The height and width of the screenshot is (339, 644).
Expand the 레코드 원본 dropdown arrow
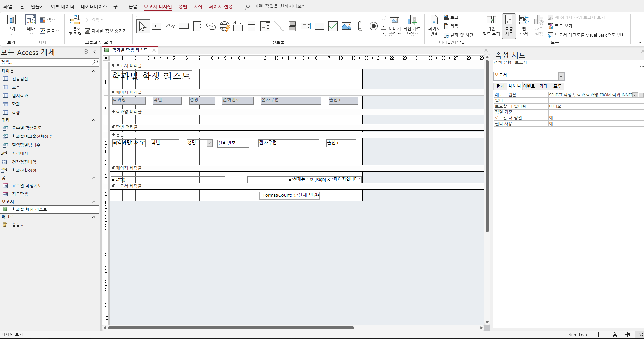[x=635, y=95]
